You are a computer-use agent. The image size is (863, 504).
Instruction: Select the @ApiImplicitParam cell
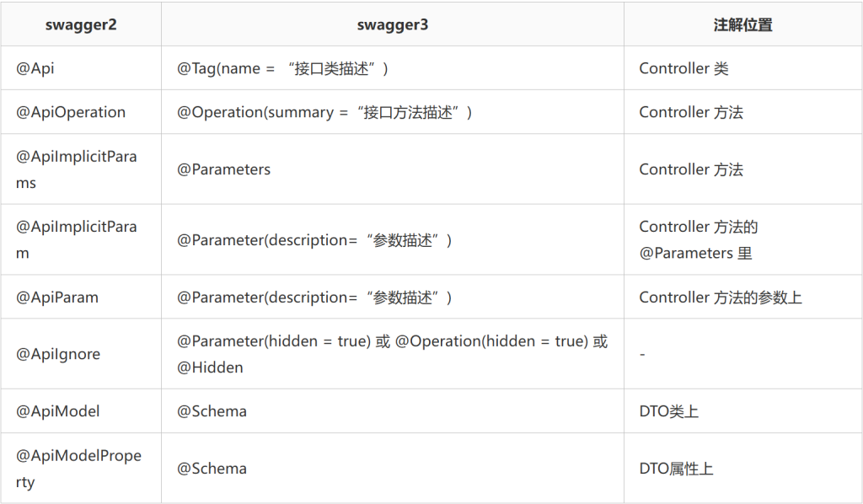pos(81,240)
